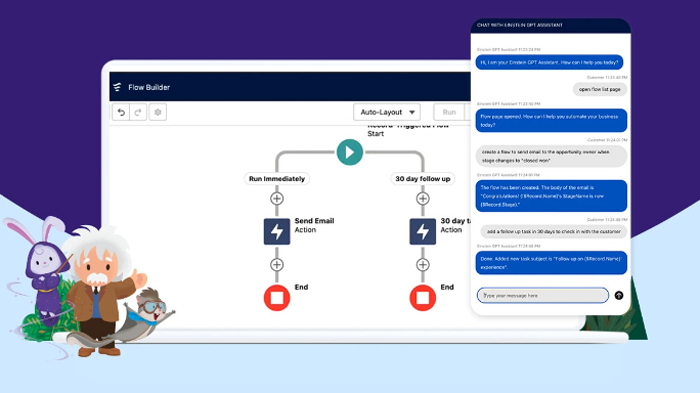The height and width of the screenshot is (393, 700).
Task: Add element below 30 day follow up label
Action: 422,198
